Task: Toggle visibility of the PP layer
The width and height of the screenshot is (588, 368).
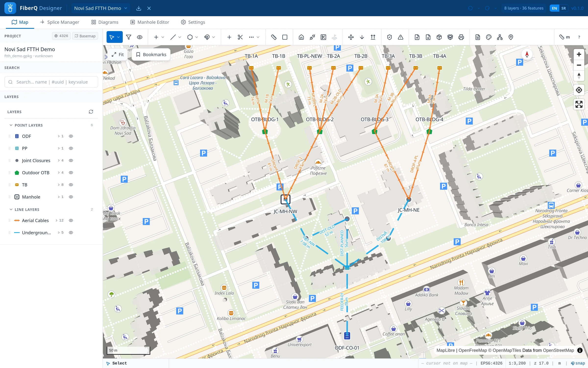Action: 71,148
